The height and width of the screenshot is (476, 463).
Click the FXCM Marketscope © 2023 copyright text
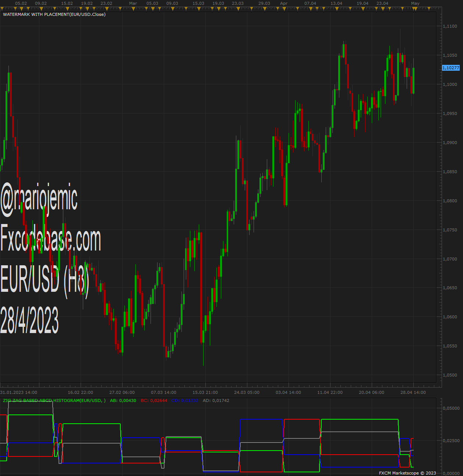(x=407, y=473)
